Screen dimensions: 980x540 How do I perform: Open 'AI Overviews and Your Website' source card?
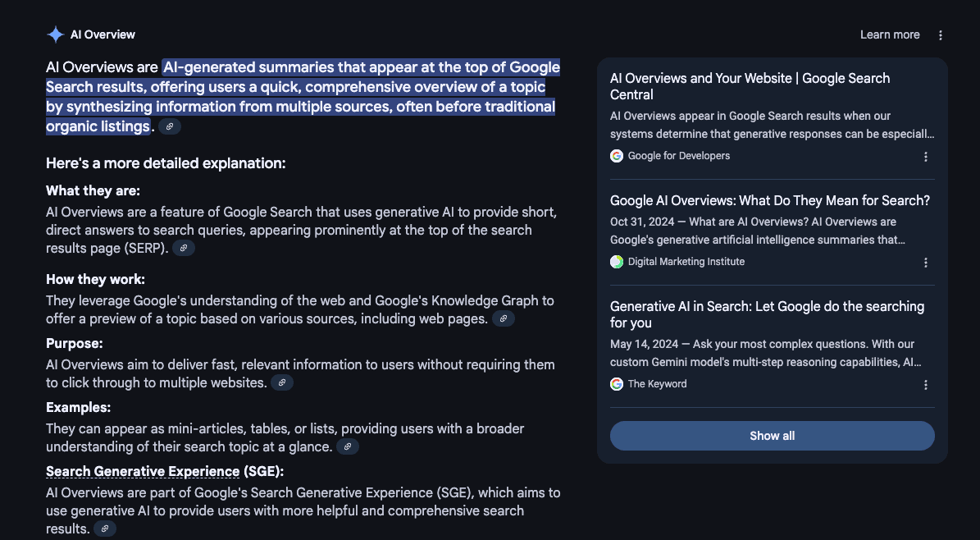(x=750, y=86)
